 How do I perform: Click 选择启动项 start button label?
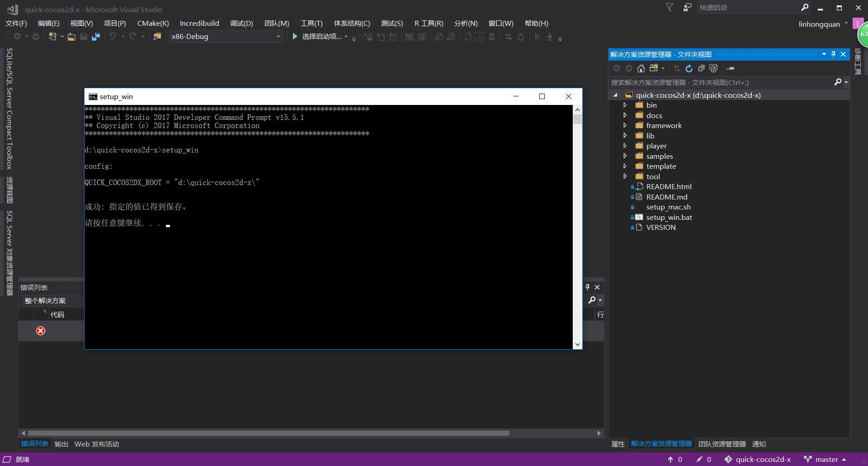[x=322, y=37]
